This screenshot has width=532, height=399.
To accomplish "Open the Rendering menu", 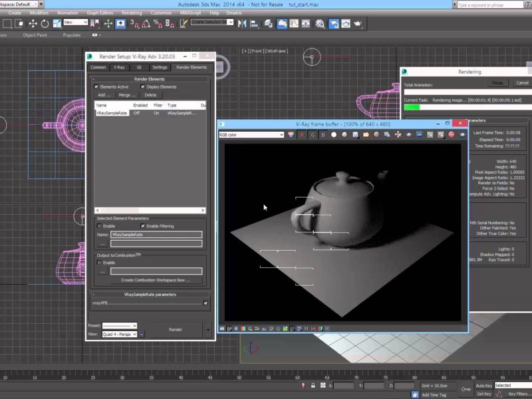I will point(132,13).
